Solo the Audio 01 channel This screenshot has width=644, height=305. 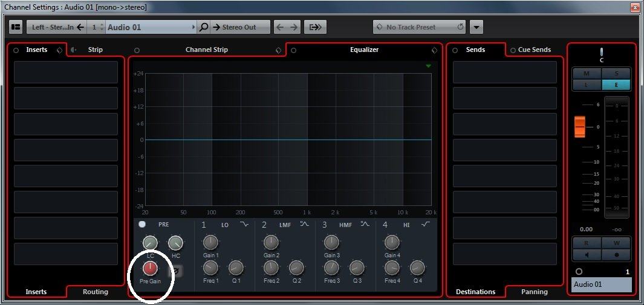click(x=616, y=74)
